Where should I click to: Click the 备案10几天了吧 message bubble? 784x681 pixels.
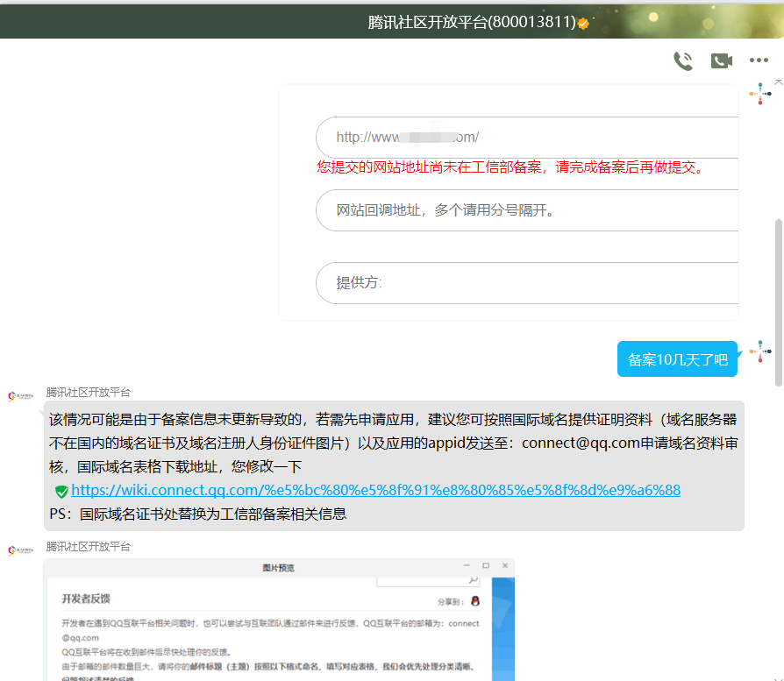click(677, 359)
